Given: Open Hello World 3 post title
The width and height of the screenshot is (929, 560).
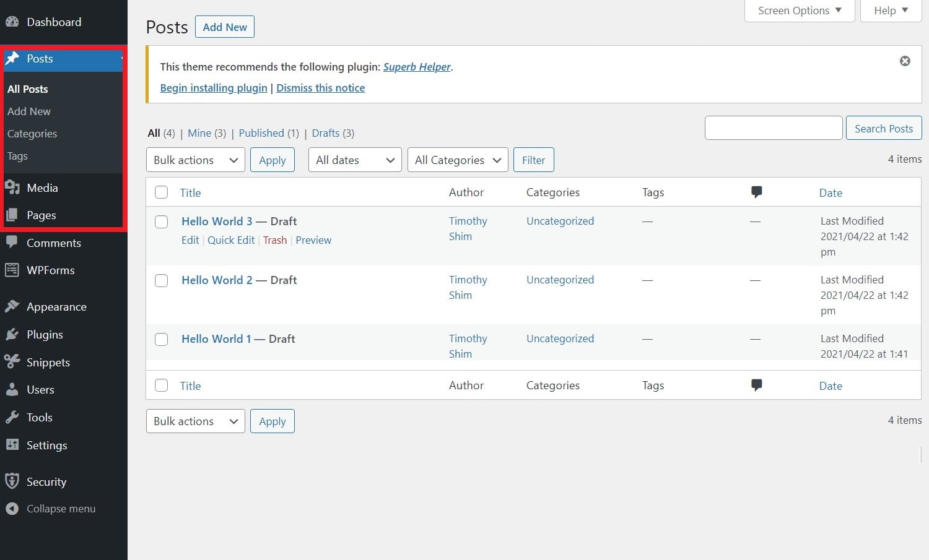Looking at the screenshot, I should pos(217,221).
